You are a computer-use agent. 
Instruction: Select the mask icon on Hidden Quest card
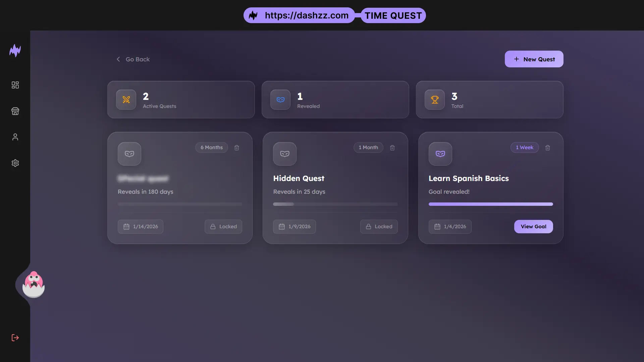[x=284, y=154]
